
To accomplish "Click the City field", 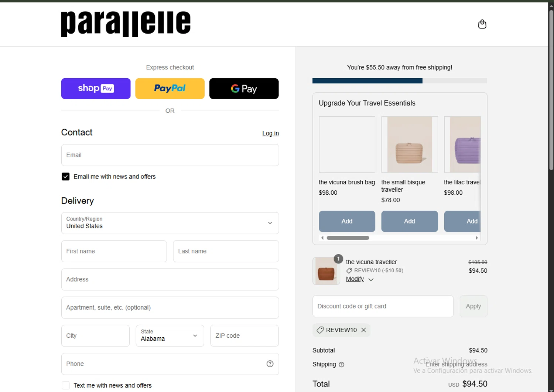I will point(95,336).
